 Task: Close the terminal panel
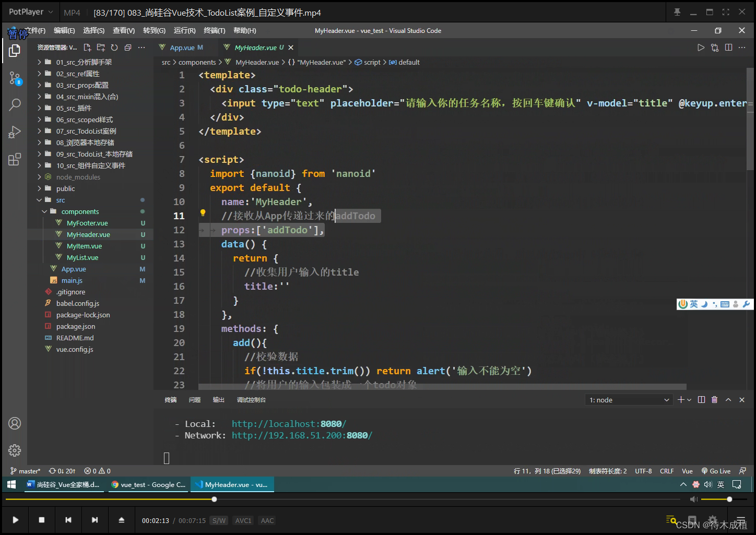742,400
